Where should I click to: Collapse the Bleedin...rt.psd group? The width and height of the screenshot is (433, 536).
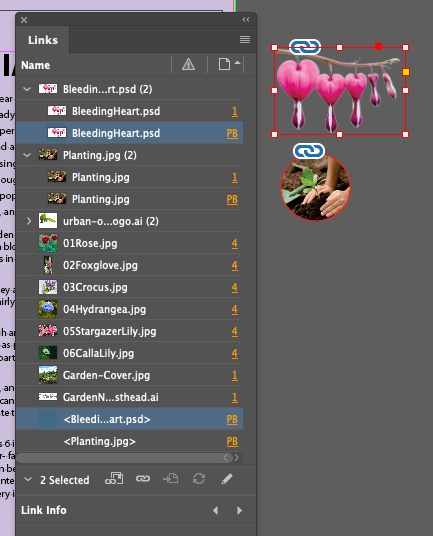(x=27, y=89)
